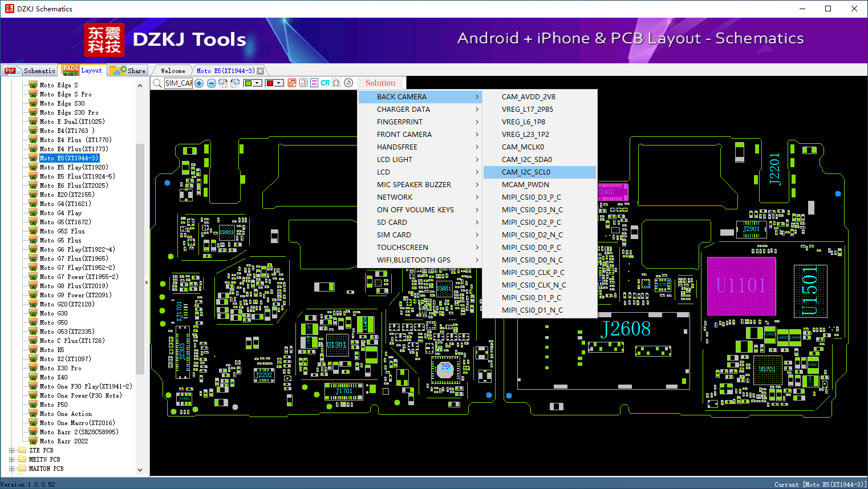The width and height of the screenshot is (868, 489).
Task: Select Moto C Plus(XT1726) in the tree
Action: point(72,341)
